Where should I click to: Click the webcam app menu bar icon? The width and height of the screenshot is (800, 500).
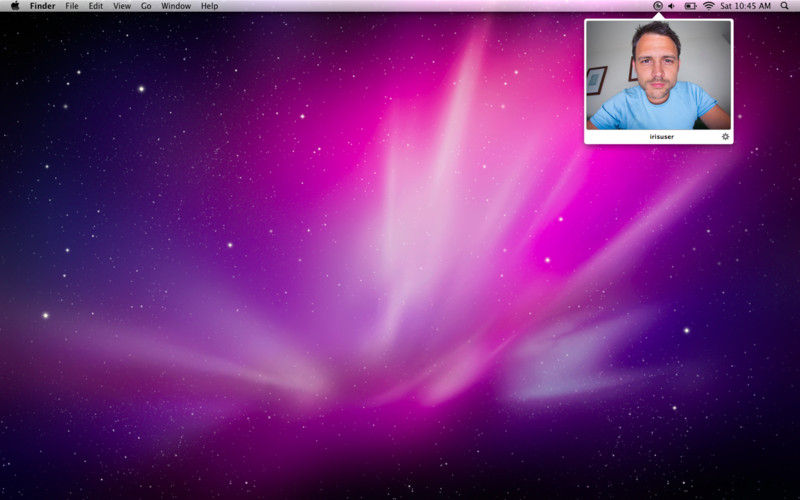coord(658,6)
